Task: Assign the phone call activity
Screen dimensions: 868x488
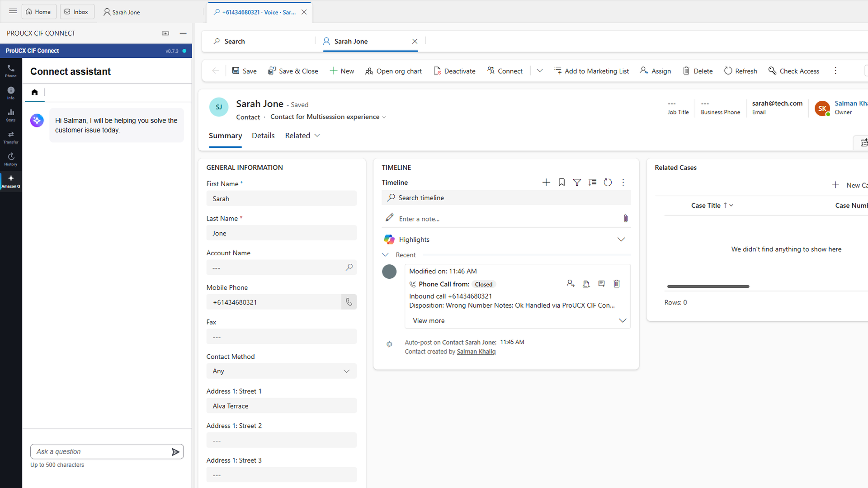Action: pyautogui.click(x=571, y=284)
